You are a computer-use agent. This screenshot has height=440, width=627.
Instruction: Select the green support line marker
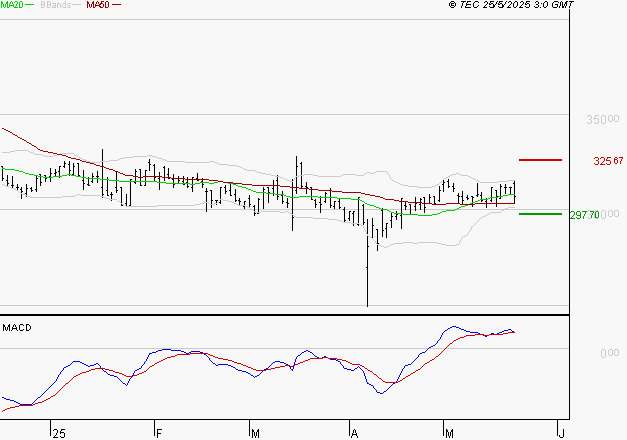tap(540, 213)
